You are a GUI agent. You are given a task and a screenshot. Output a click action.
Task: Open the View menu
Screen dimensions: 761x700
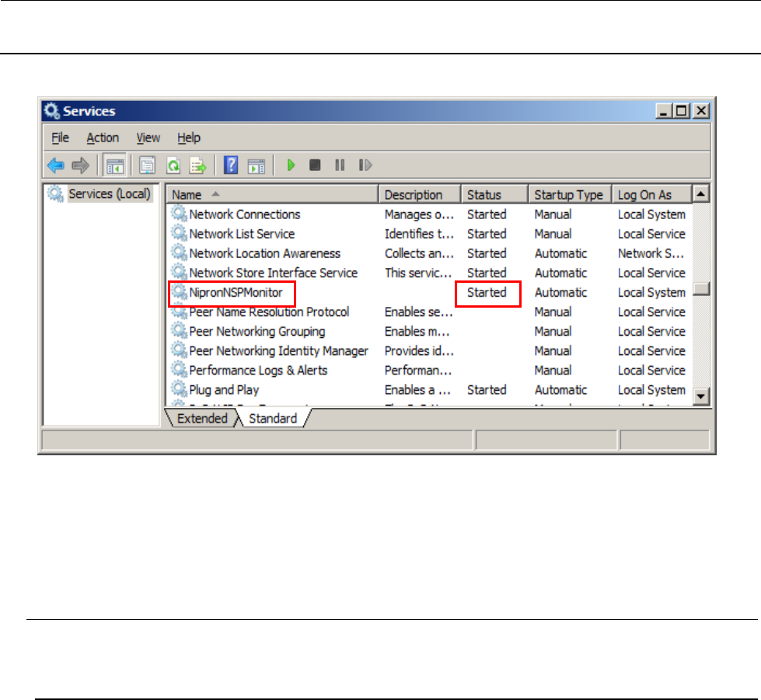coord(148,138)
